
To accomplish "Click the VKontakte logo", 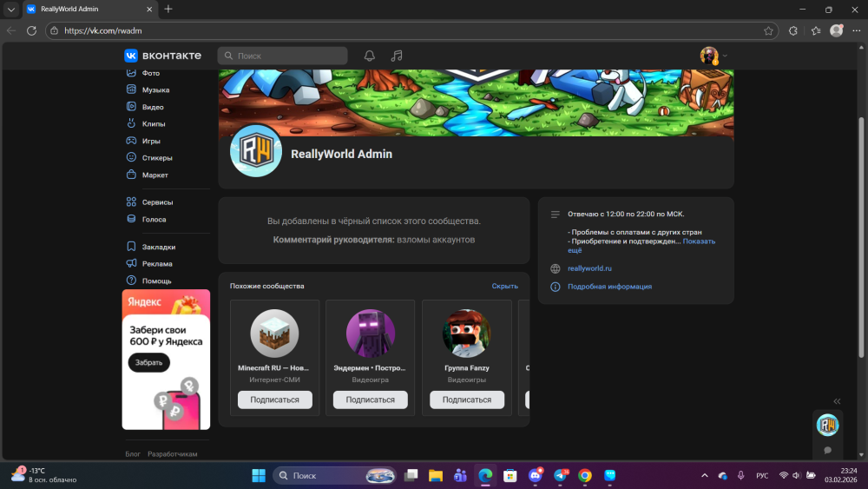I will [x=163, y=56].
